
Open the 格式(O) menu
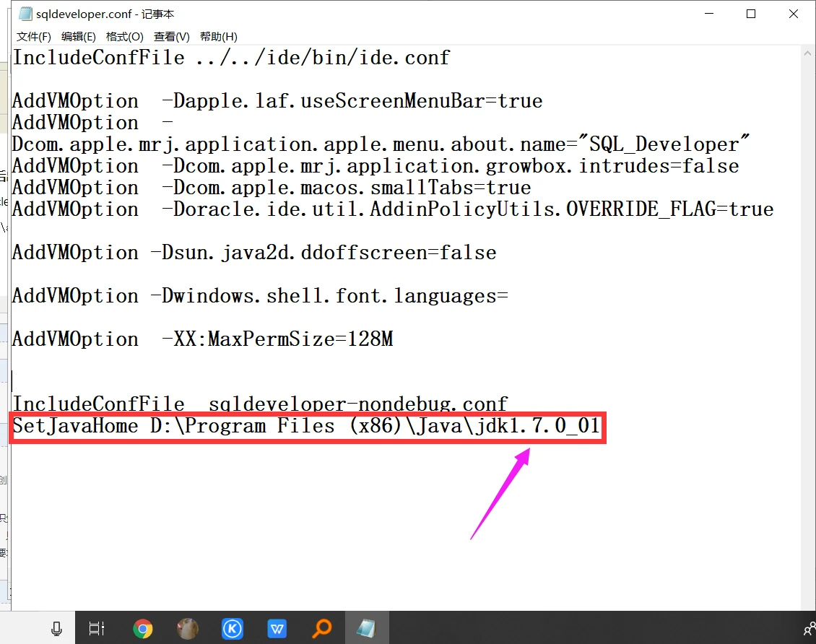pyautogui.click(x=124, y=36)
